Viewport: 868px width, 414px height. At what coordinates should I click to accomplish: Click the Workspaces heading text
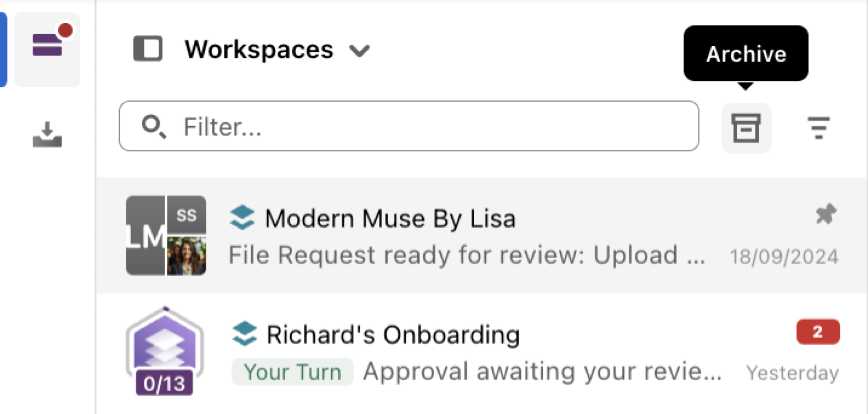point(259,50)
